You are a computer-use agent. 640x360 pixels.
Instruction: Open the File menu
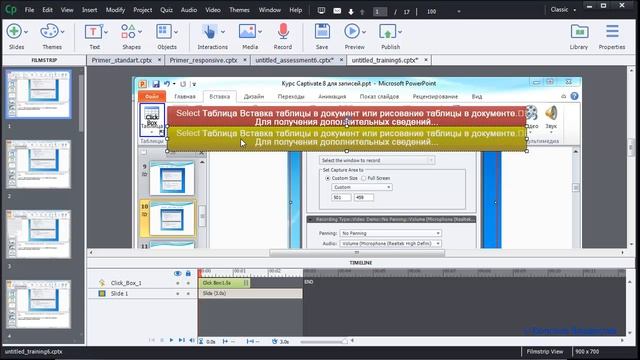coord(29,10)
